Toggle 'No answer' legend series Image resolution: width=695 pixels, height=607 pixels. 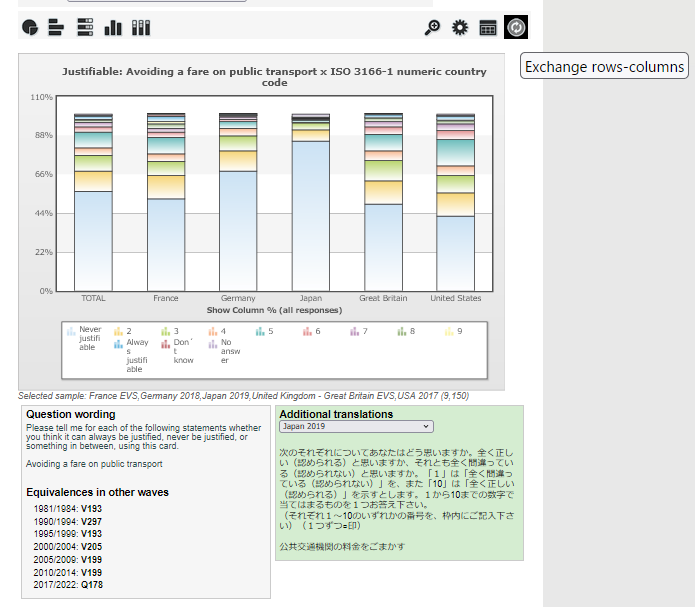pos(225,351)
